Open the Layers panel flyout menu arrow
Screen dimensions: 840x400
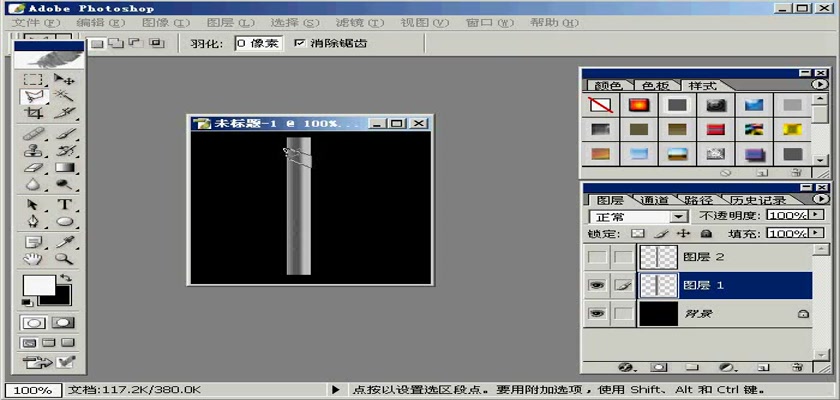pyautogui.click(x=819, y=199)
